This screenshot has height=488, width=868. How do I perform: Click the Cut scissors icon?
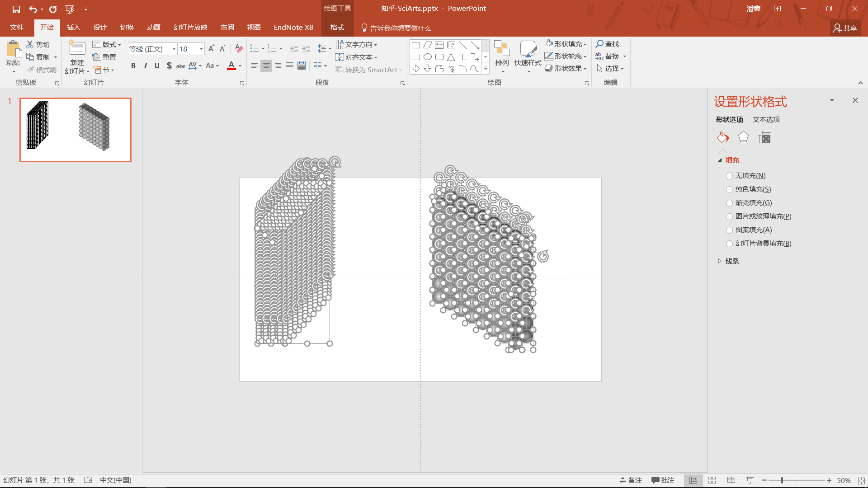[30, 44]
